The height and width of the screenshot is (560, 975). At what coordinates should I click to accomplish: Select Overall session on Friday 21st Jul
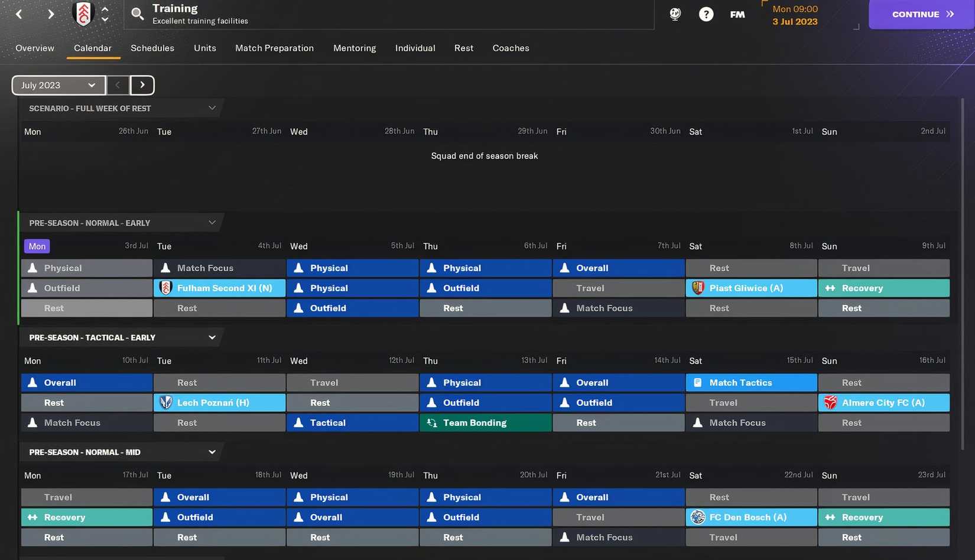point(619,497)
